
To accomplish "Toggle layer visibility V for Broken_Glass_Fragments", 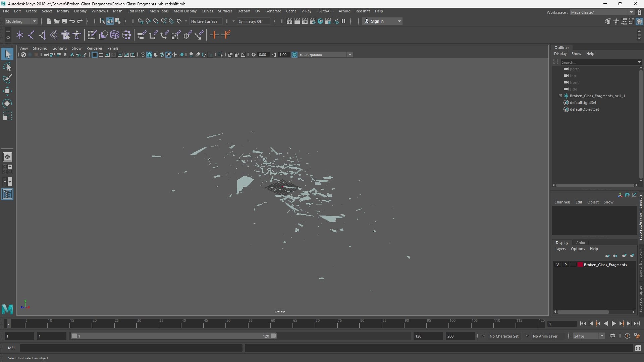I will (558, 265).
